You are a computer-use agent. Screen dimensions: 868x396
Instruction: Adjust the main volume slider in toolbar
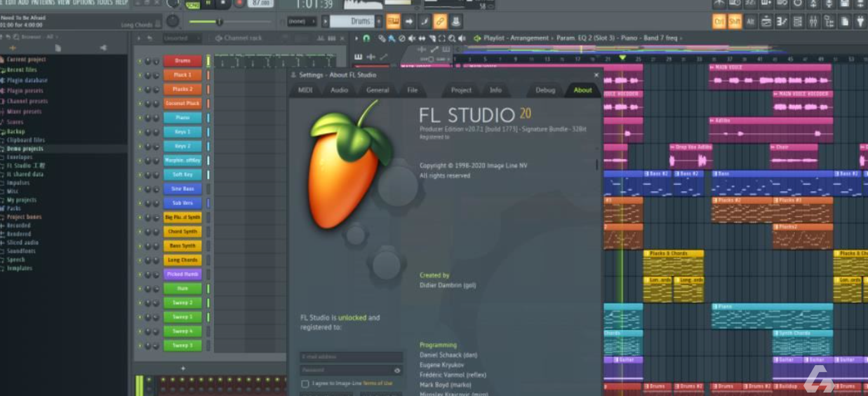point(229,22)
